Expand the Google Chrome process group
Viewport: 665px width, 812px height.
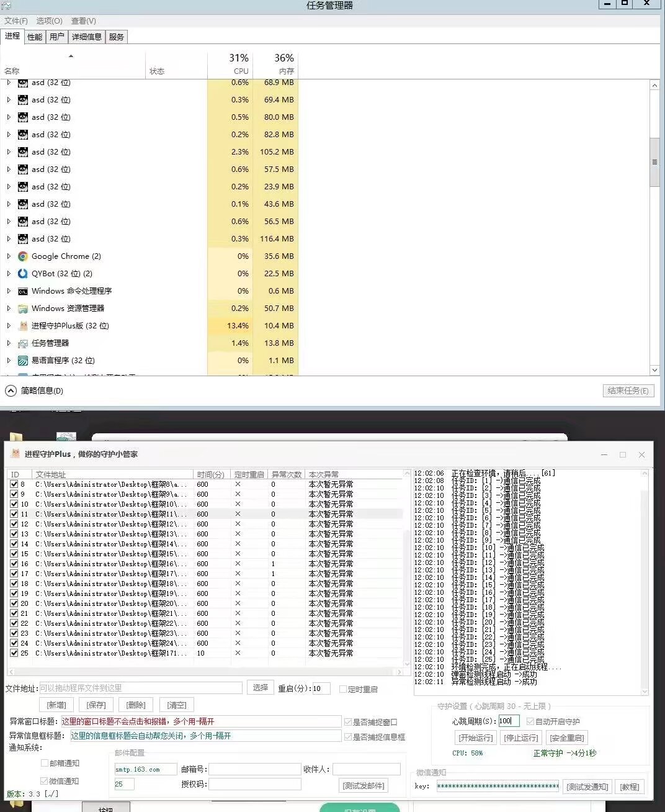[9, 256]
